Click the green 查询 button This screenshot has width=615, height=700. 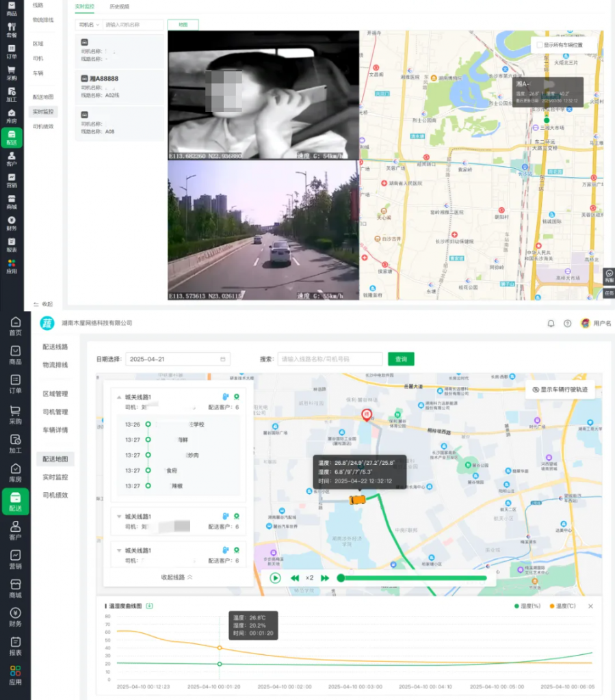(x=401, y=359)
